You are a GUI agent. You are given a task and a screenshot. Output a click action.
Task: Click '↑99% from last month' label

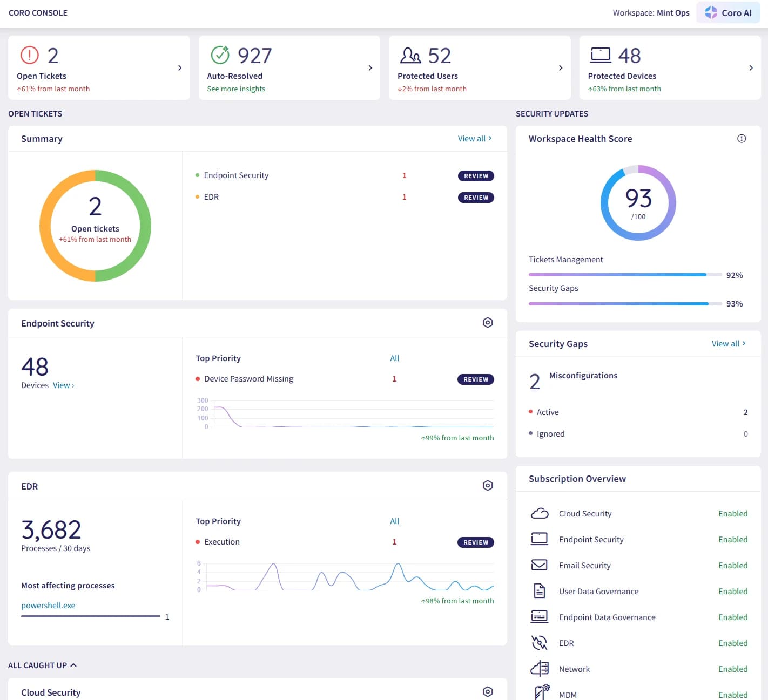(457, 438)
